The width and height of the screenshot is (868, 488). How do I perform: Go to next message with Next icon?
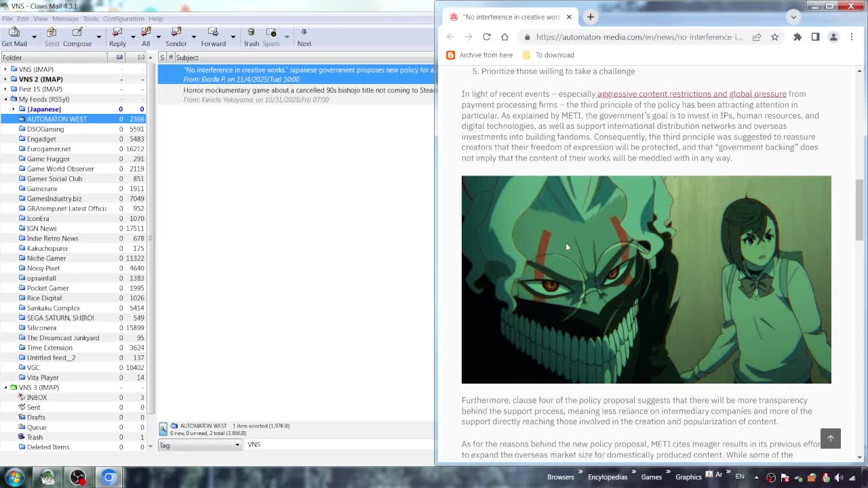click(x=304, y=37)
